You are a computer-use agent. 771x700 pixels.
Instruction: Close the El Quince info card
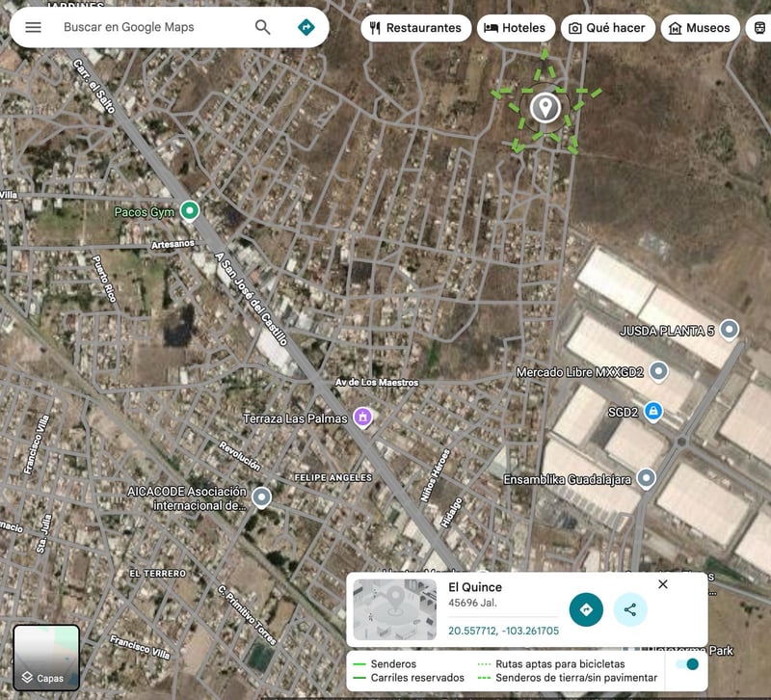tap(663, 584)
